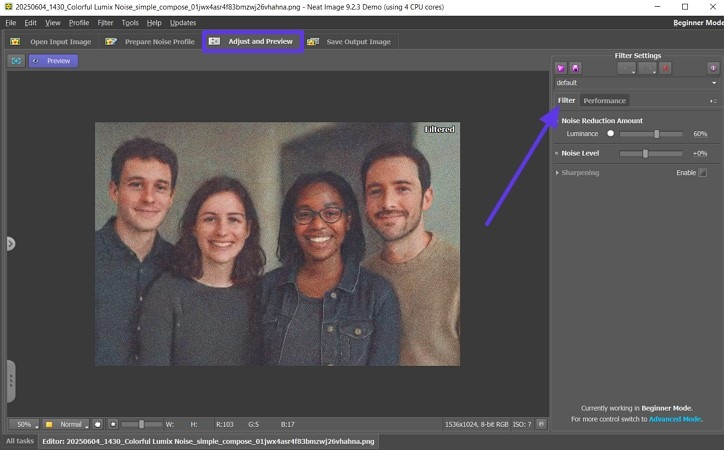Open the Normal viewer mode dropdown
Viewport: 724px width, 450px height.
tap(66, 424)
